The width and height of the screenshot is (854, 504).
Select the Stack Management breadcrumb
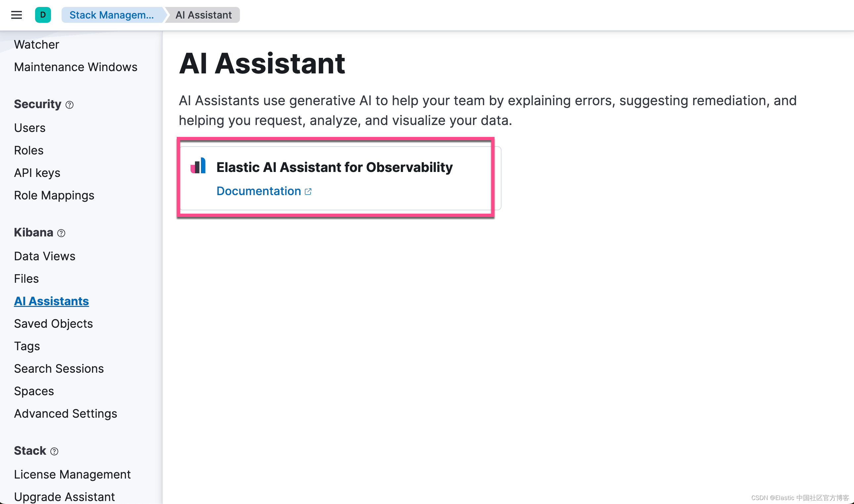112,15
